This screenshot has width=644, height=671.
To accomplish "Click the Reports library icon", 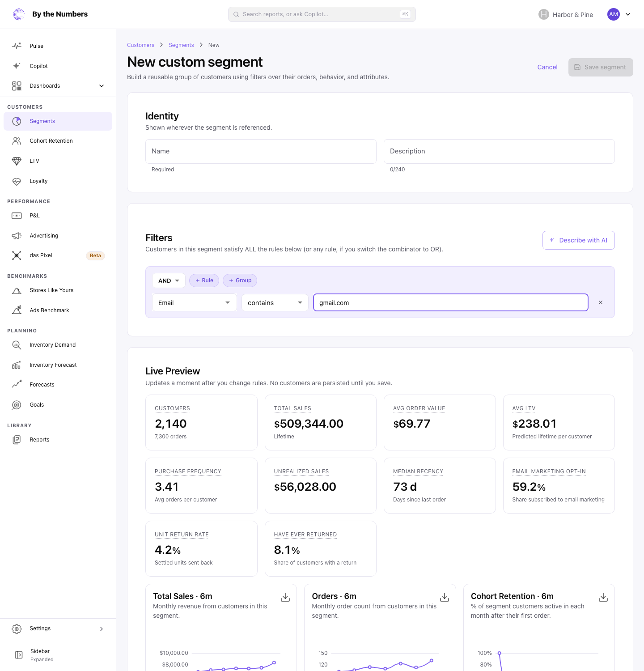I will point(17,440).
